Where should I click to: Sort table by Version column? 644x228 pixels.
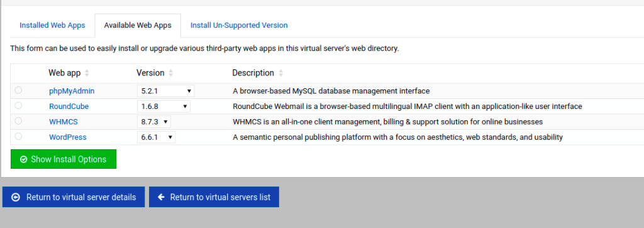155,73
